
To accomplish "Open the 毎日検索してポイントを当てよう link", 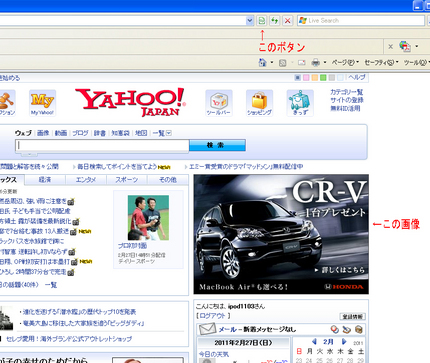I will (x=117, y=166).
